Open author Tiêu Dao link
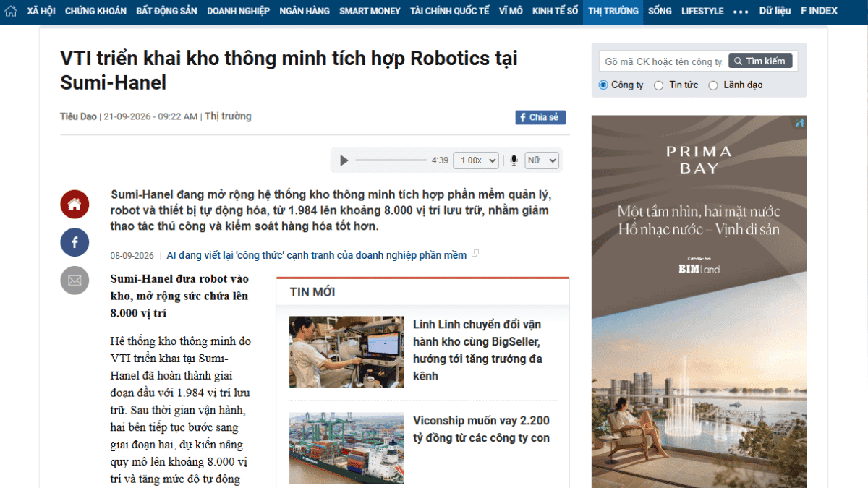The image size is (868, 488). (78, 116)
